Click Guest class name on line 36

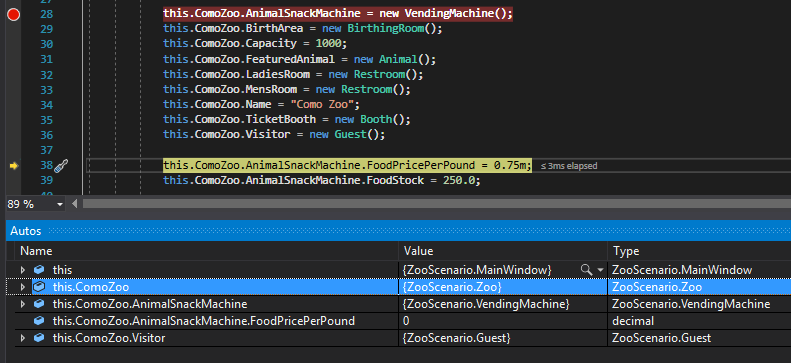coord(350,135)
